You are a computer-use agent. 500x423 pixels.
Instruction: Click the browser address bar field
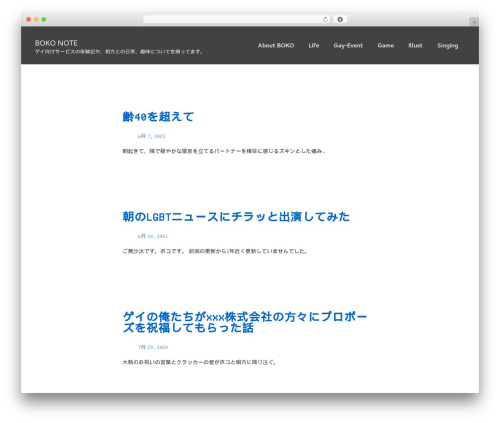click(x=237, y=19)
